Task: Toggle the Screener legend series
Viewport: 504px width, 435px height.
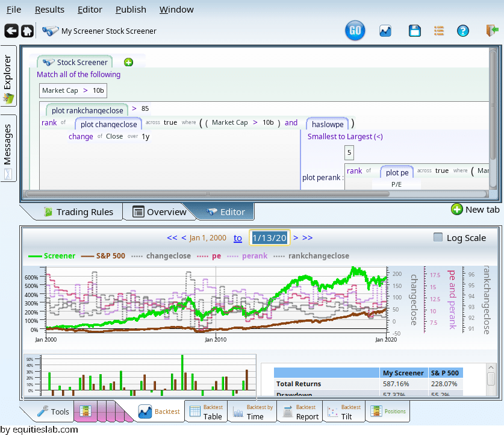Action: [52, 256]
